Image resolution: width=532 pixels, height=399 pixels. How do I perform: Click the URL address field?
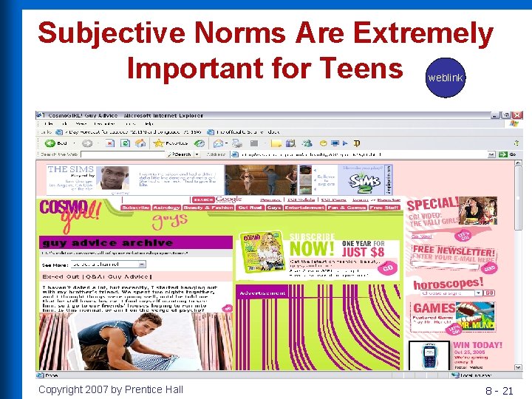(364, 154)
